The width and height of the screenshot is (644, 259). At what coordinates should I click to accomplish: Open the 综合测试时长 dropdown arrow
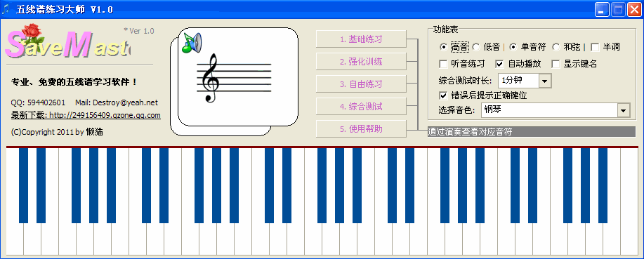(x=544, y=81)
